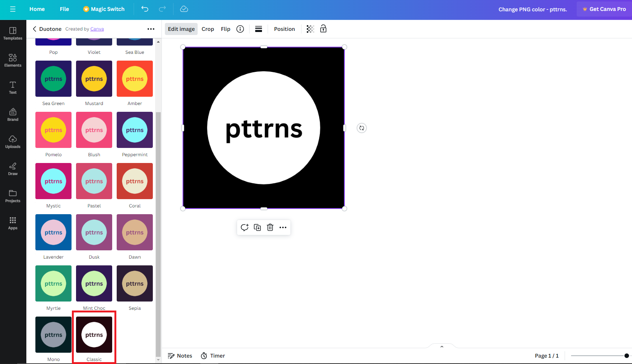Select the Classic duotone thumbnail
This screenshot has height=364, width=632.
(x=94, y=335)
